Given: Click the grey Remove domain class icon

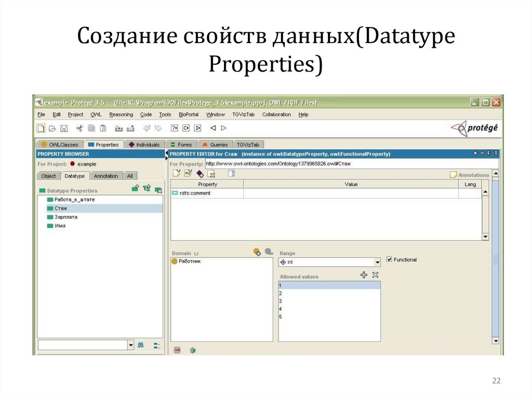Looking at the screenshot, I should point(269,251).
